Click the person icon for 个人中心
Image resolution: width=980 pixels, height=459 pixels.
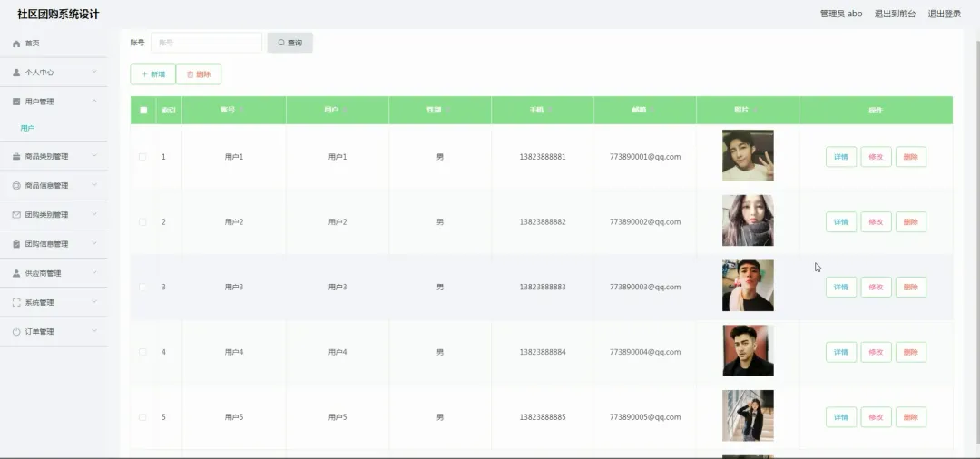click(x=16, y=73)
